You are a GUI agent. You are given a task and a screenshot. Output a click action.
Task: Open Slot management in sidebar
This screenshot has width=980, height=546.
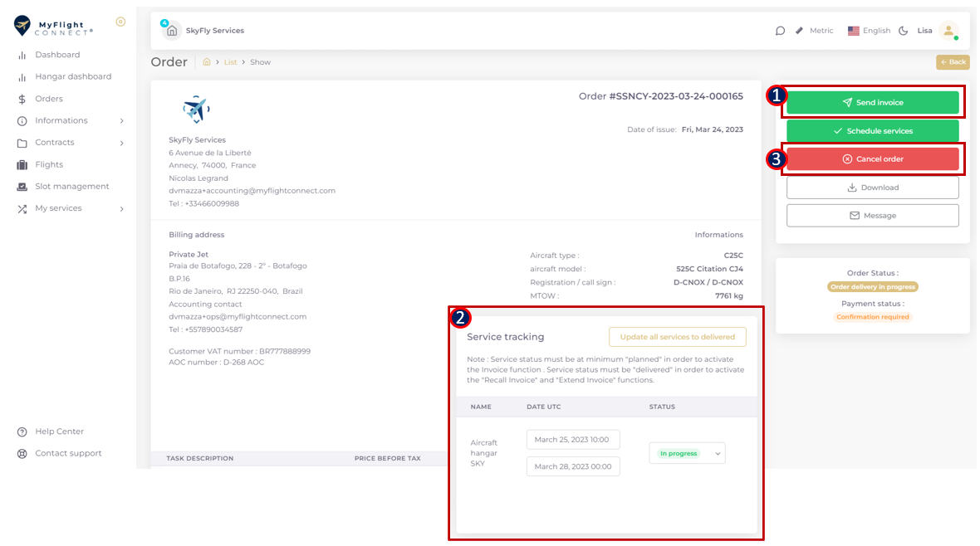pos(72,187)
